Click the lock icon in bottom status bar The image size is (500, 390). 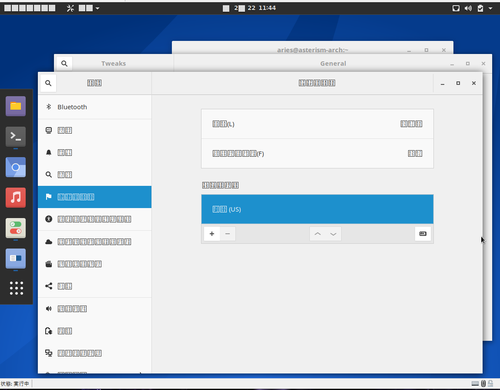491,384
